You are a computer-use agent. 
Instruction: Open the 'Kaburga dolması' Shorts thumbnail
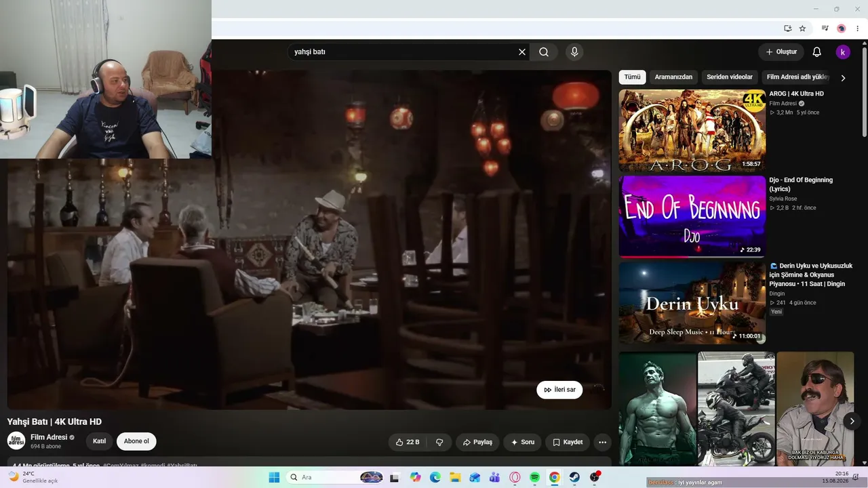tap(815, 409)
